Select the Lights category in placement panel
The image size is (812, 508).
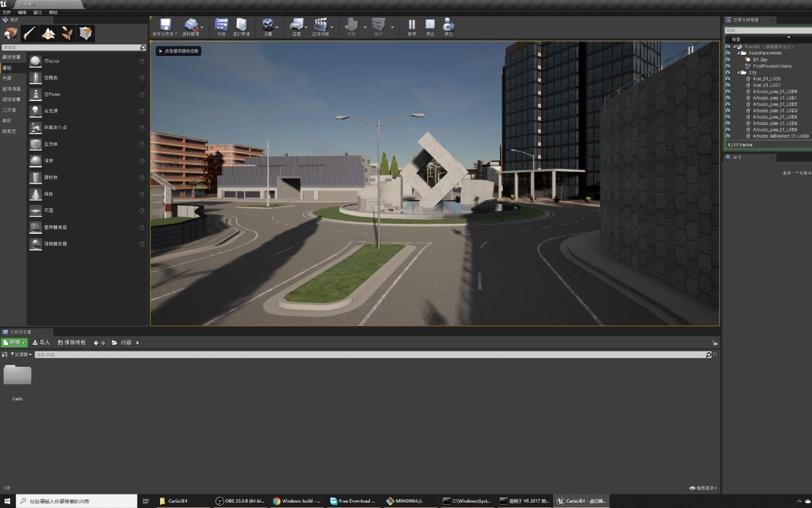7,78
